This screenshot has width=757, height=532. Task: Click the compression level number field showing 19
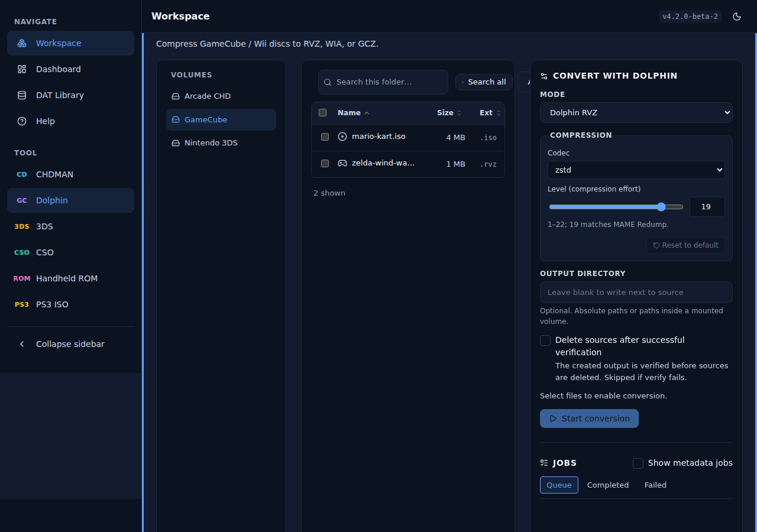[707, 207]
